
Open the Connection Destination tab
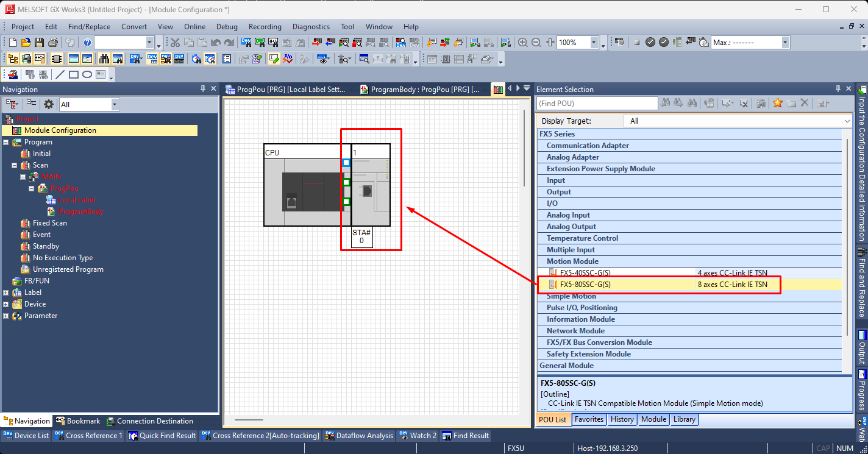pos(150,421)
